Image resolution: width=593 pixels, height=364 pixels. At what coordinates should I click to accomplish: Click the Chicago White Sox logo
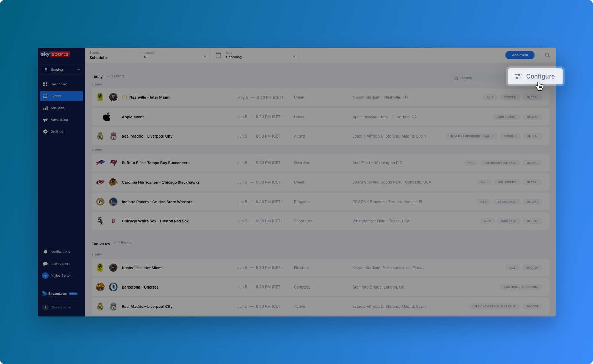tap(100, 221)
